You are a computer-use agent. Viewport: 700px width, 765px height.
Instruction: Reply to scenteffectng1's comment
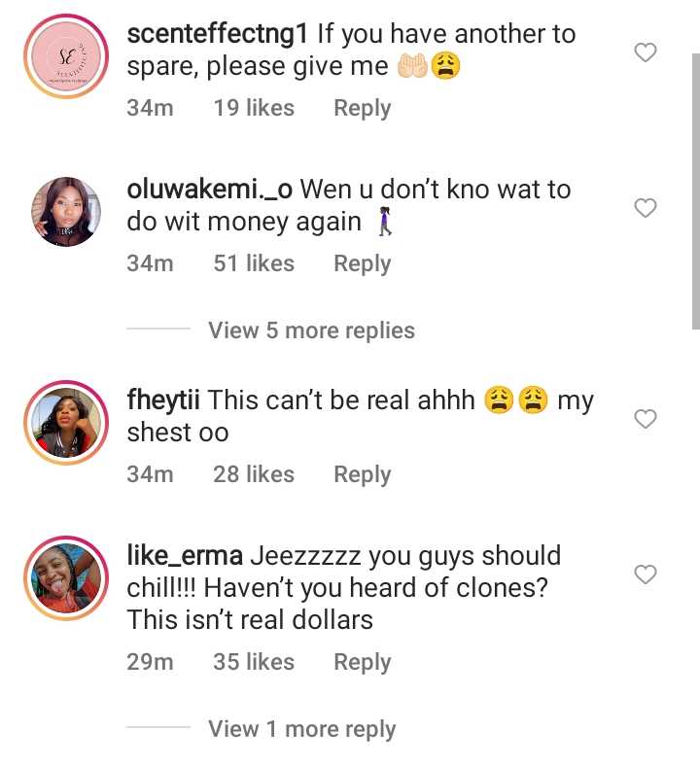(362, 108)
